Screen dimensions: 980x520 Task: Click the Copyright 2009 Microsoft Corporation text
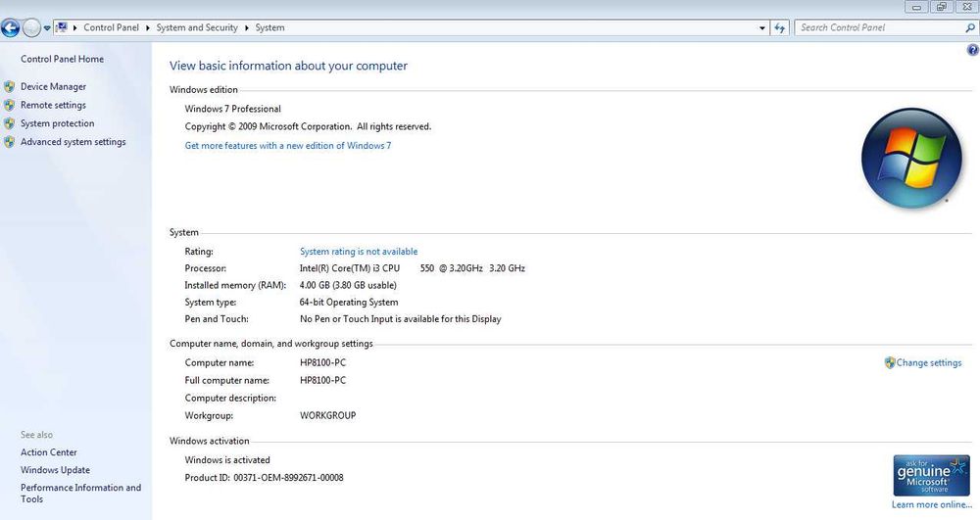[x=308, y=126]
